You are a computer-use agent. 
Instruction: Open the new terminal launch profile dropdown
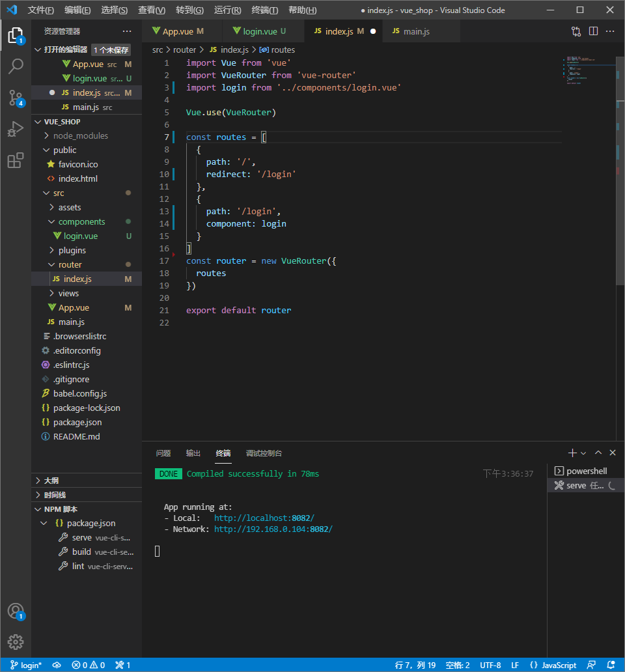[583, 453]
